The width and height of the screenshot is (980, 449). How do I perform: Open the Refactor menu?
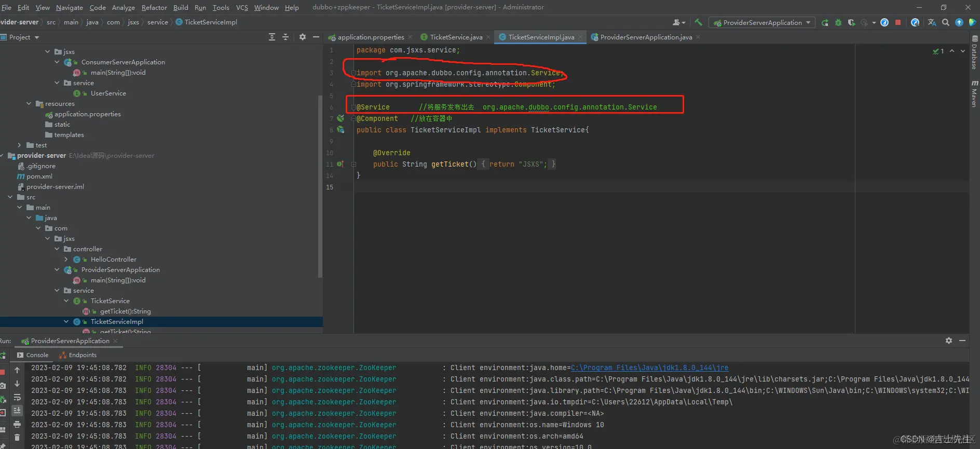(x=154, y=7)
